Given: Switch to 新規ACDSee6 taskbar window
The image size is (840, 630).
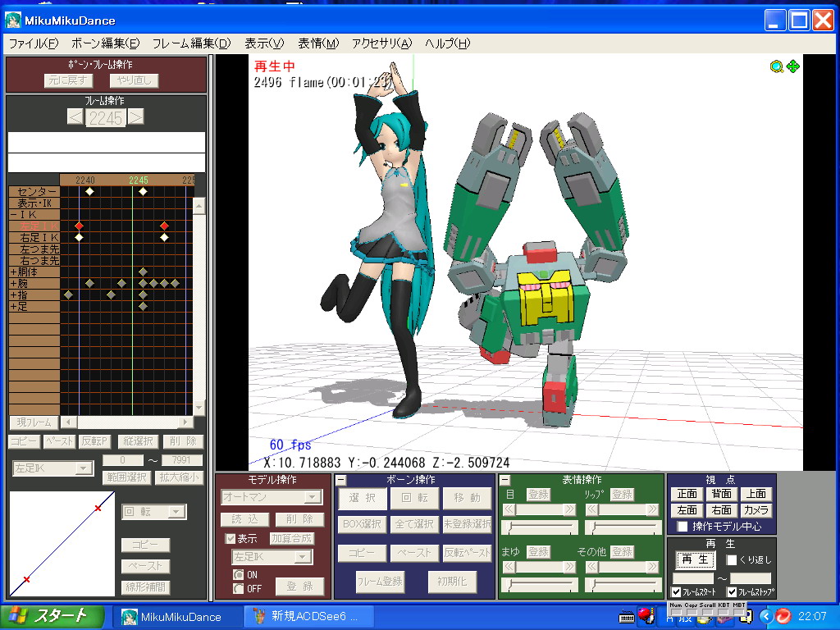Looking at the screenshot, I should pos(308,617).
